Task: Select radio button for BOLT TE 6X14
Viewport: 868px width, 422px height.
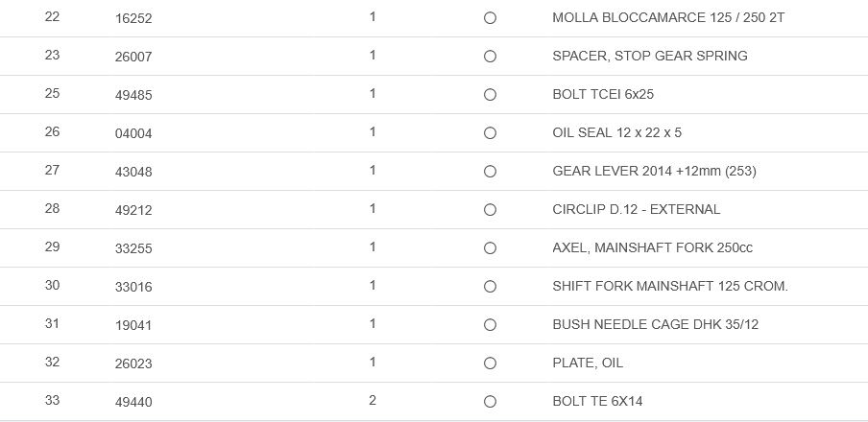Action: tap(490, 402)
